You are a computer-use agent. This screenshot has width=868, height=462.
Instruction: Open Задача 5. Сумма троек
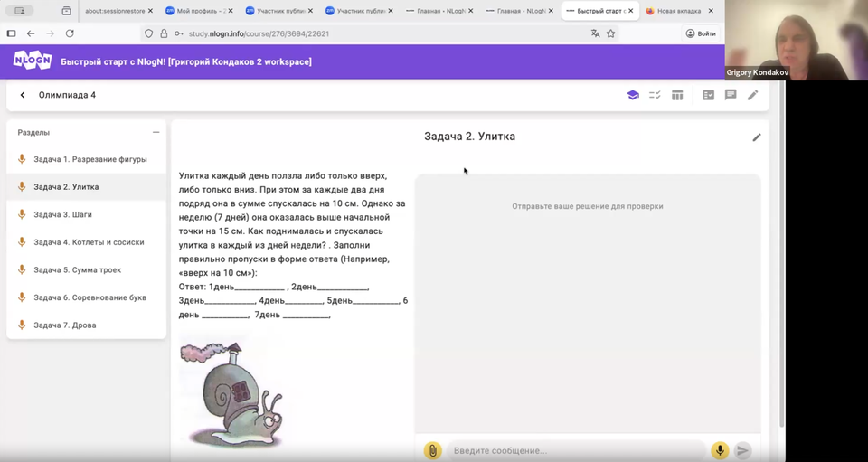coord(87,270)
